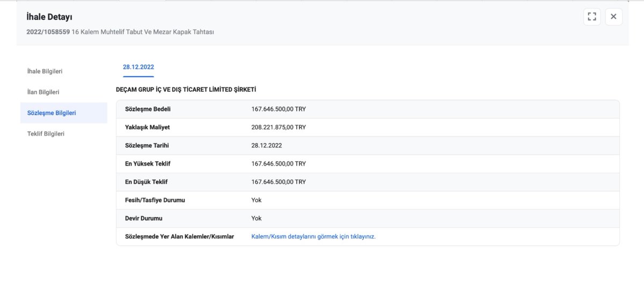The image size is (644, 297).
Task: Click the Sözleşme Tarihi label
Action: pos(147,145)
